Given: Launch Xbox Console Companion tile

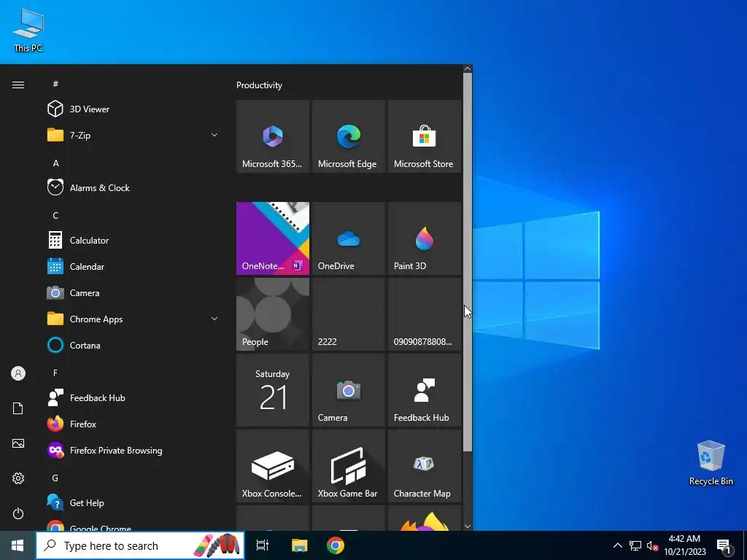Looking at the screenshot, I should click(x=273, y=466).
